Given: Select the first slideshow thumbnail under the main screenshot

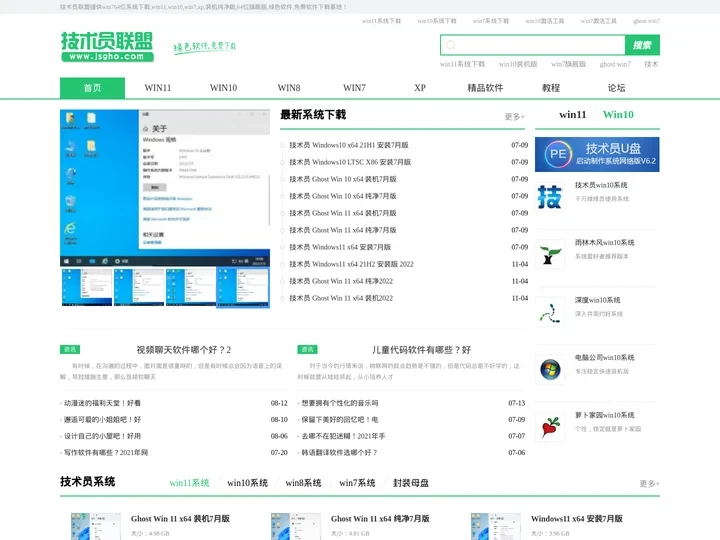Looking at the screenshot, I should click(87, 287).
